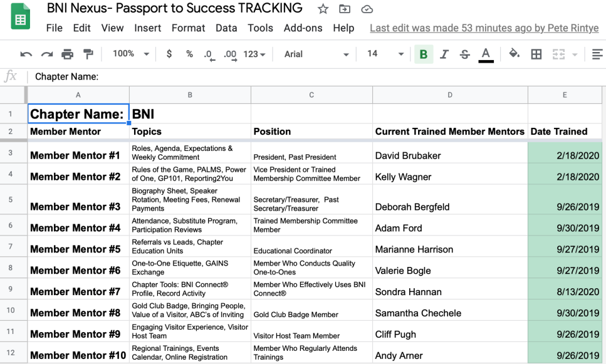This screenshot has height=364, width=606.
Task: Toggle strikethrough formatting
Action: coord(465,54)
